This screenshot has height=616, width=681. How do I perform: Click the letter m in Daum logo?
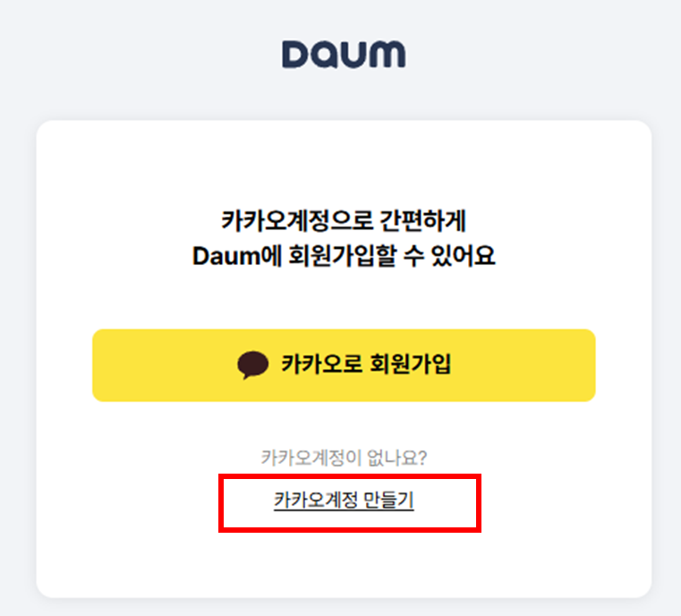(389, 55)
